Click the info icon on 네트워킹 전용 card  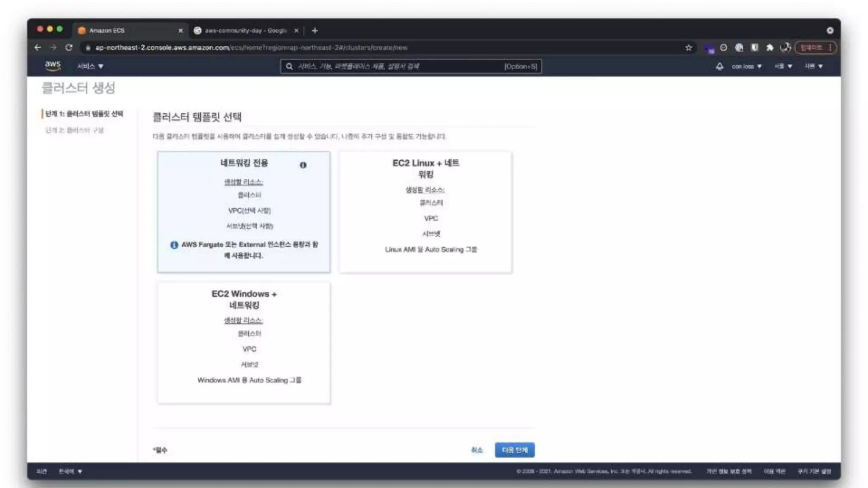pos(303,165)
